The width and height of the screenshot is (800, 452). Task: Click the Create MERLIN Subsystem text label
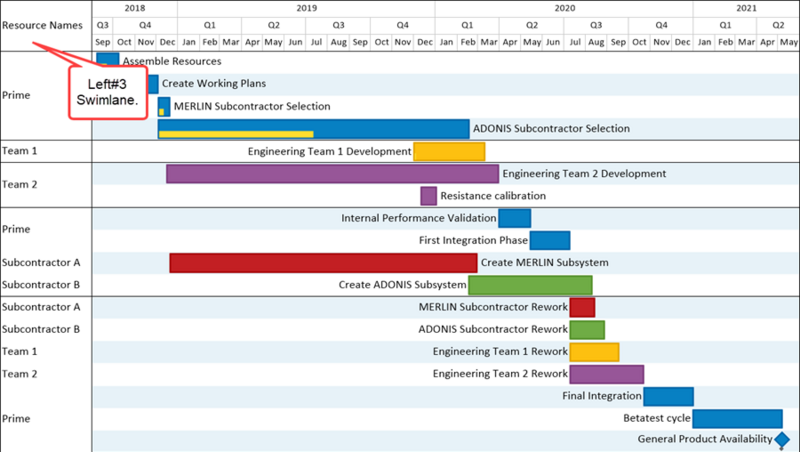tap(544, 263)
